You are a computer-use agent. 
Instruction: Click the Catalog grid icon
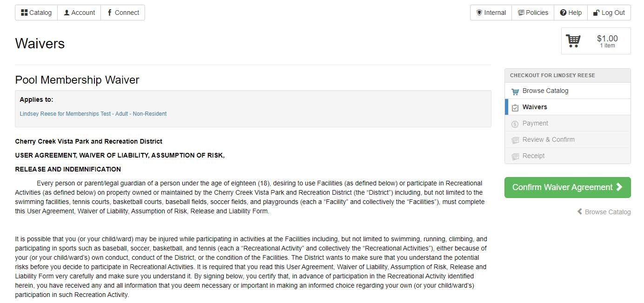[x=24, y=13]
